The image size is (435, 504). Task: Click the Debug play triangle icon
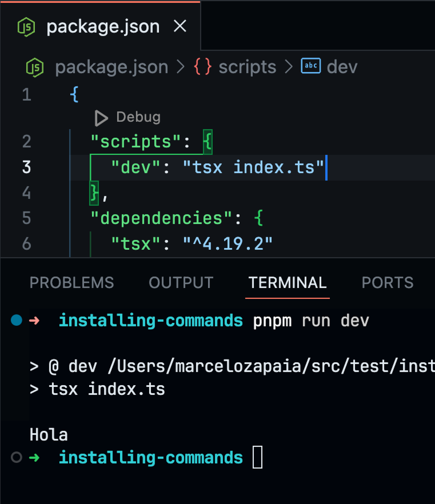(101, 118)
